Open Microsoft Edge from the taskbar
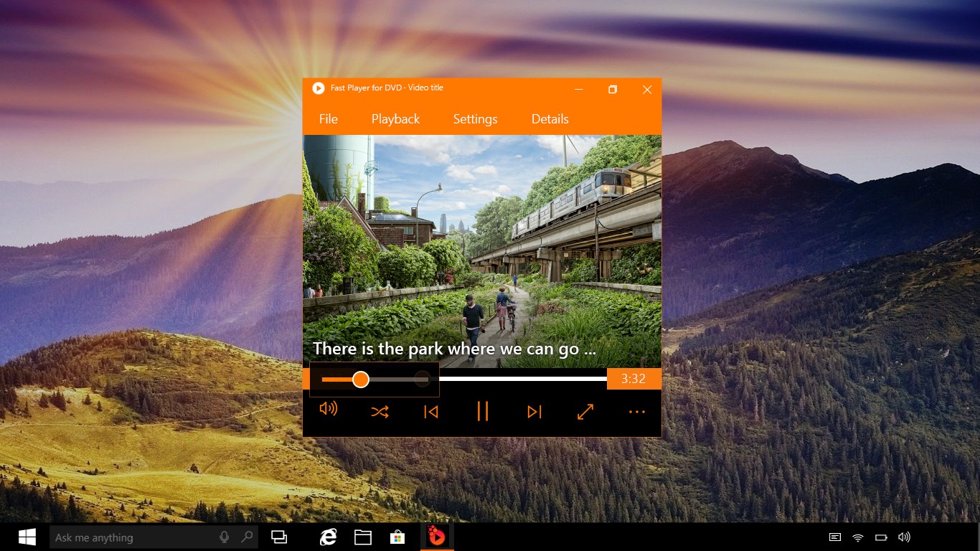The height and width of the screenshot is (551, 980). [328, 537]
